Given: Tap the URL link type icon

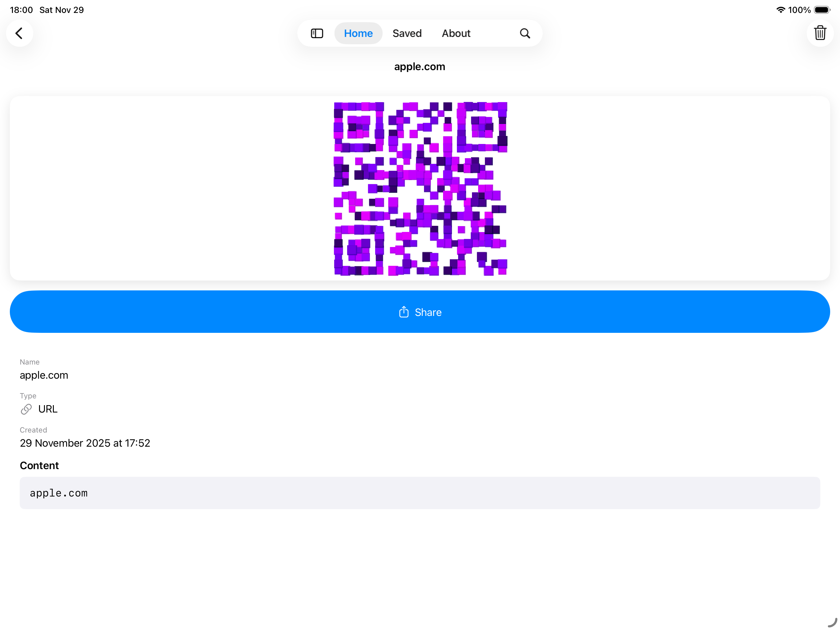Looking at the screenshot, I should [26, 409].
